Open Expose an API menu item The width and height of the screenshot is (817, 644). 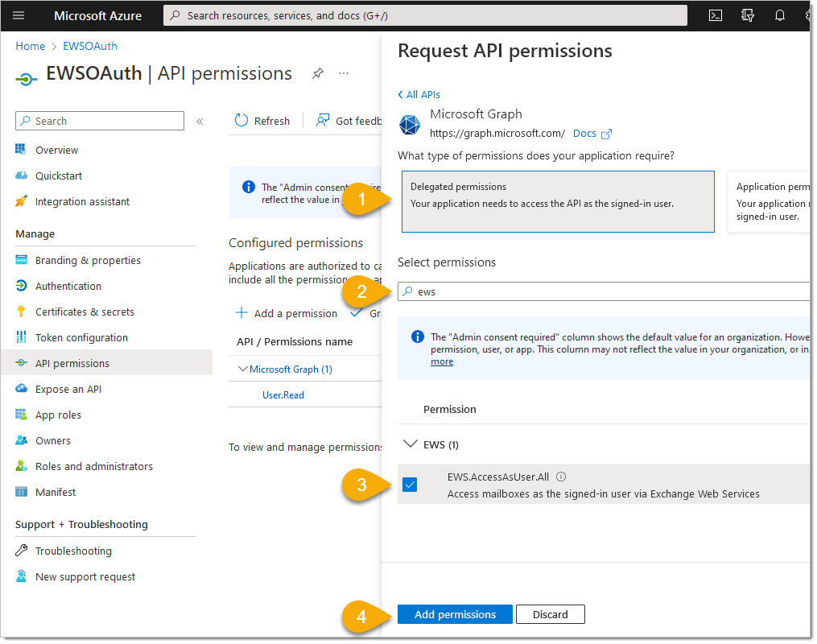pyautogui.click(x=68, y=390)
